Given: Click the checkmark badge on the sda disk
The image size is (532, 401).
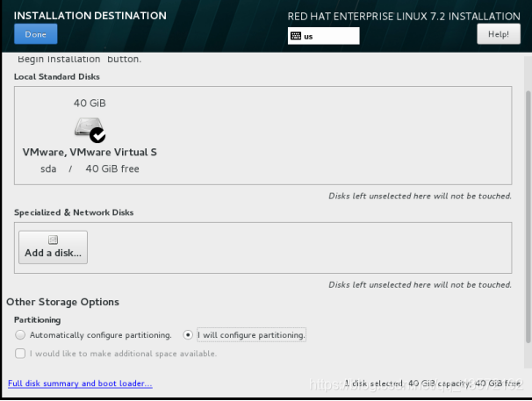Looking at the screenshot, I should (x=97, y=135).
